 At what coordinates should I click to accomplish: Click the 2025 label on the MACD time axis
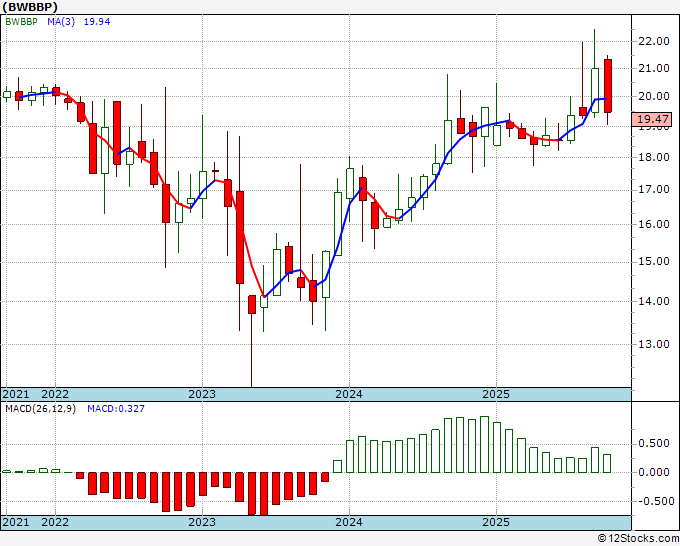click(496, 522)
